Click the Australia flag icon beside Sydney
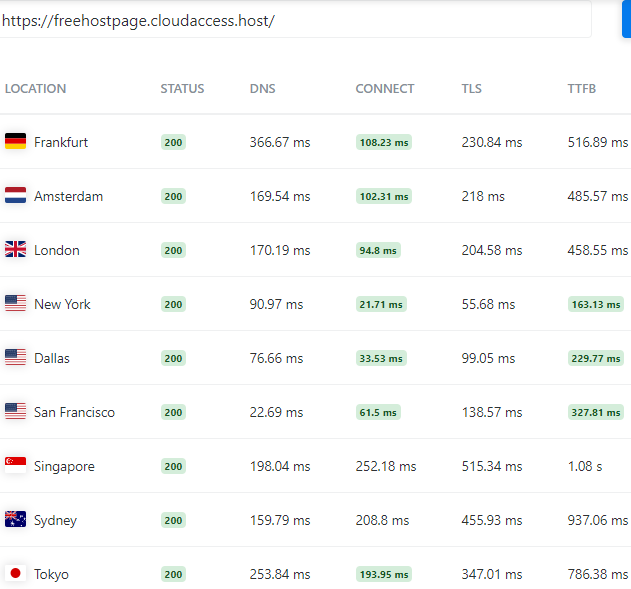This screenshot has width=631, height=589. coord(15,520)
